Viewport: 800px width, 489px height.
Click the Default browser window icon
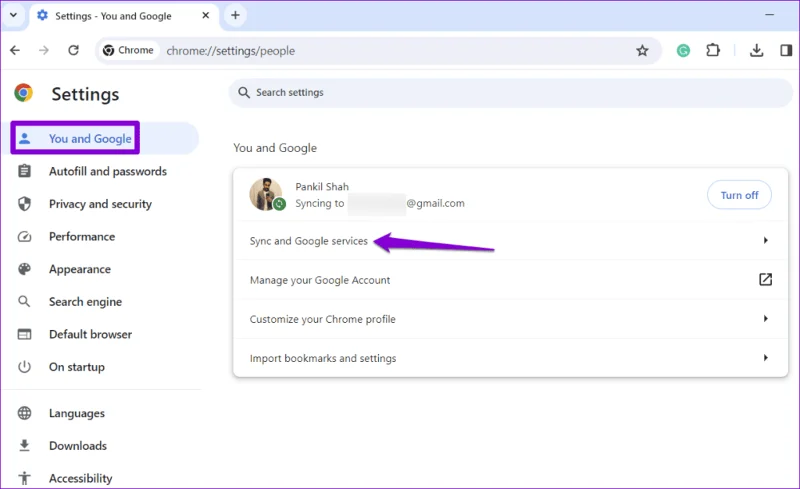pos(24,334)
